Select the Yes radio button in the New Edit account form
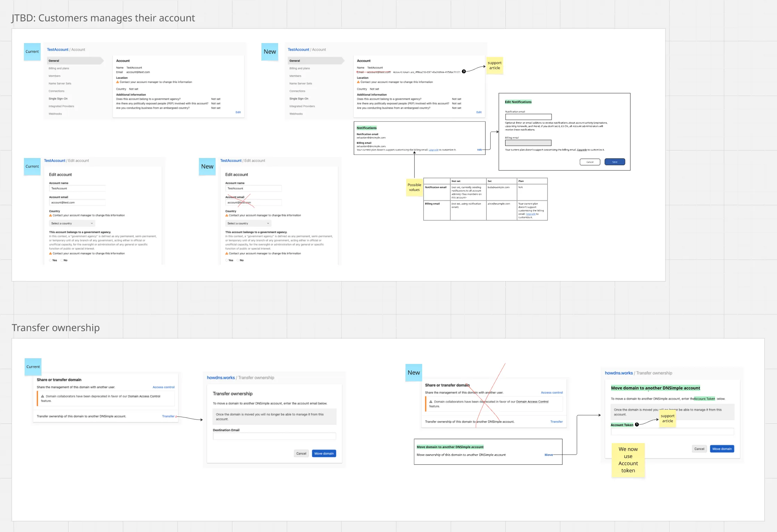The height and width of the screenshot is (532, 777). (227, 260)
